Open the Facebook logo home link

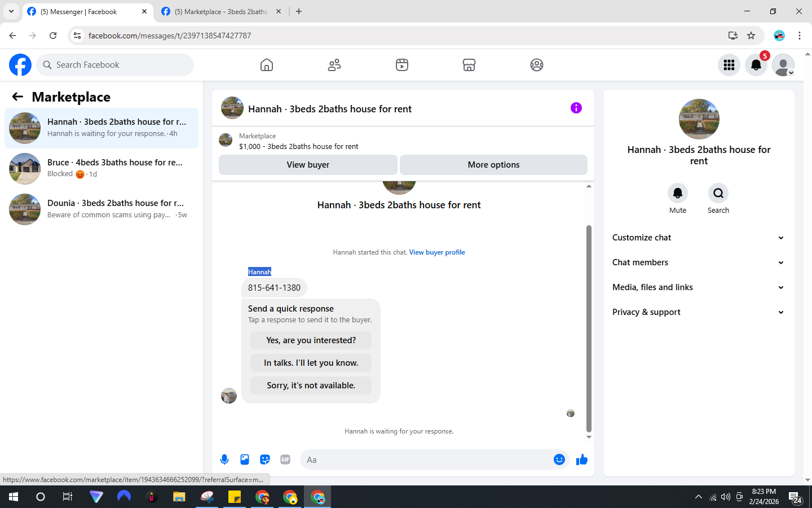point(20,65)
